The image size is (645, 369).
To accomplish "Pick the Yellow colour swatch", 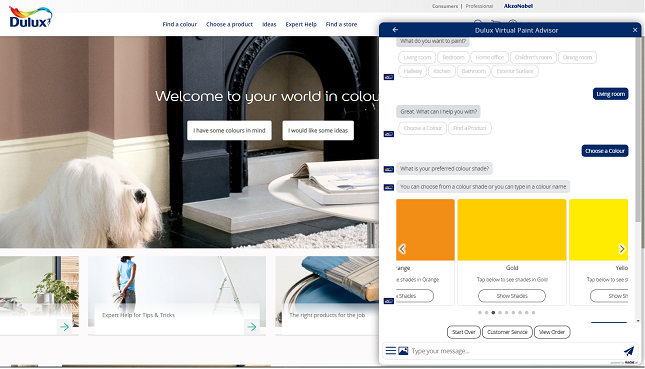I will pyautogui.click(x=599, y=230).
